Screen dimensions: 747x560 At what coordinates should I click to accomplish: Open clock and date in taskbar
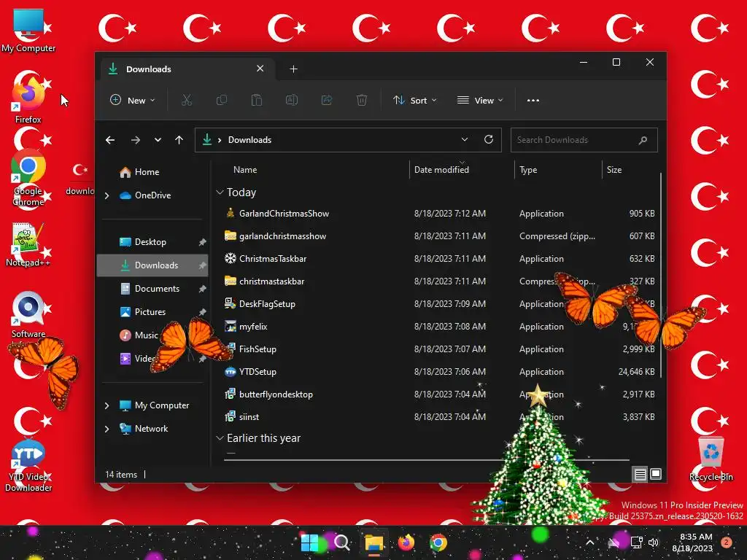[x=693, y=542]
